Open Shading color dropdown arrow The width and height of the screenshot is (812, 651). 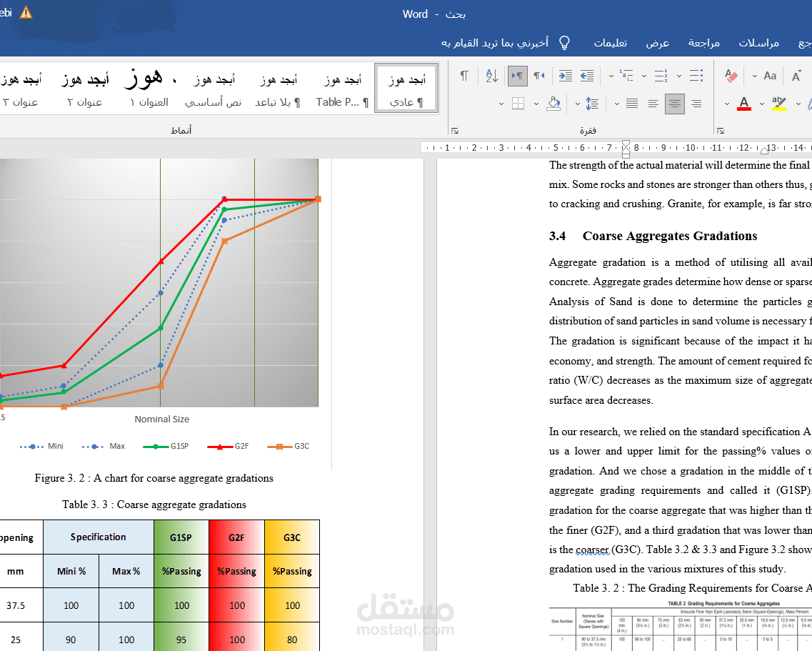(x=536, y=104)
